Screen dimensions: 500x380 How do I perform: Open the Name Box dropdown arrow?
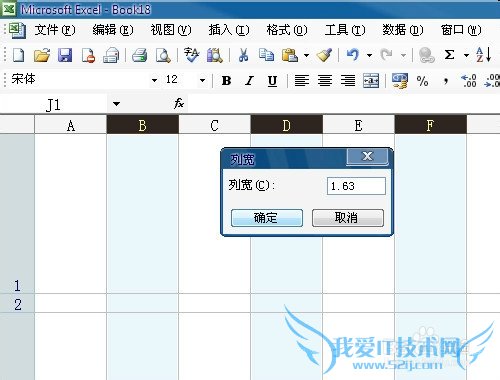(x=116, y=104)
